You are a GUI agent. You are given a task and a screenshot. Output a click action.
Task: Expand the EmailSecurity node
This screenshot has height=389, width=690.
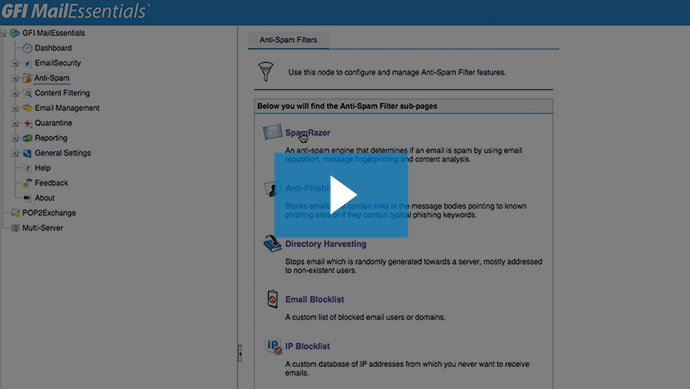coord(15,63)
